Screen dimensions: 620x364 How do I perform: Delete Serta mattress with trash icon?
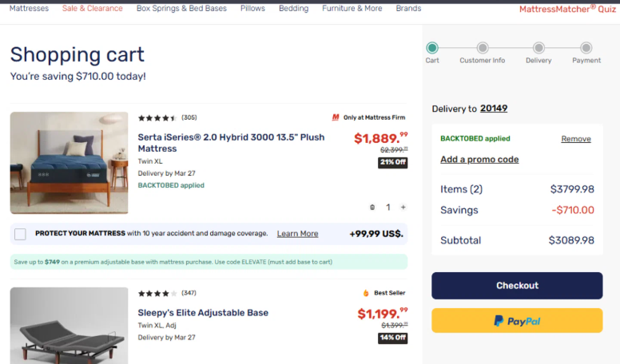point(372,207)
